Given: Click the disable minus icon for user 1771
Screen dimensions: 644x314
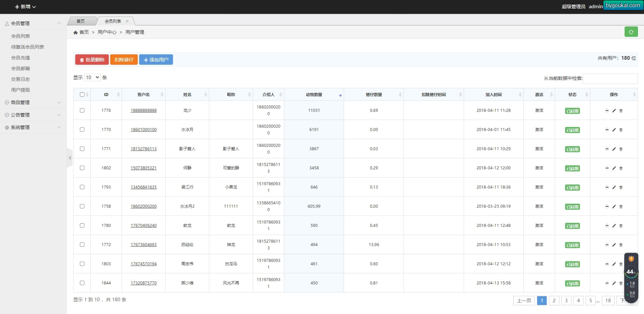Looking at the screenshot, I should (607, 149).
